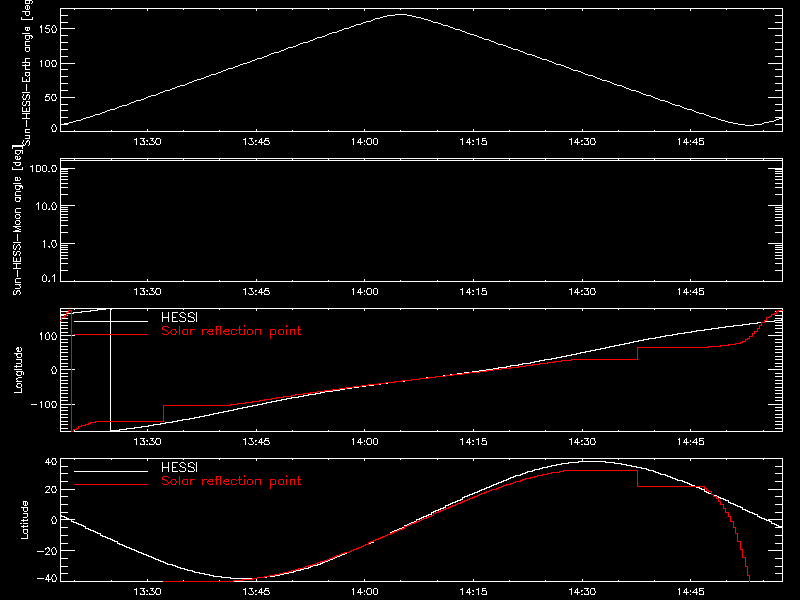
Task: Select the 10.0 tick on Moon angle plot
Action: 46,206
